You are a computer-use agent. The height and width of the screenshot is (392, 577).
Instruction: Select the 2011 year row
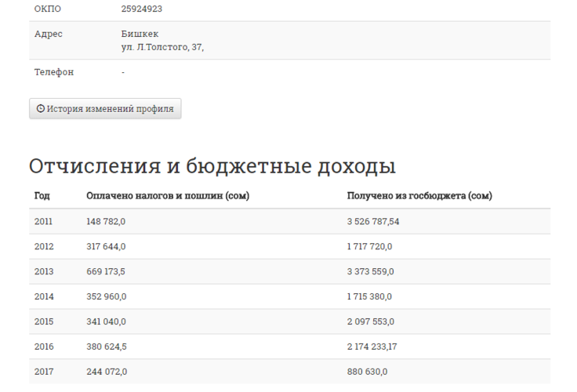[43, 222]
